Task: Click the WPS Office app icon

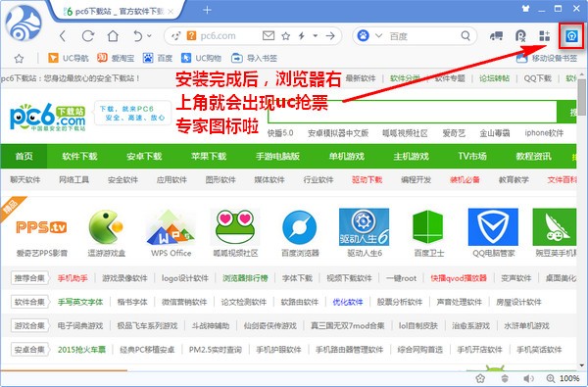Action: 171,227
